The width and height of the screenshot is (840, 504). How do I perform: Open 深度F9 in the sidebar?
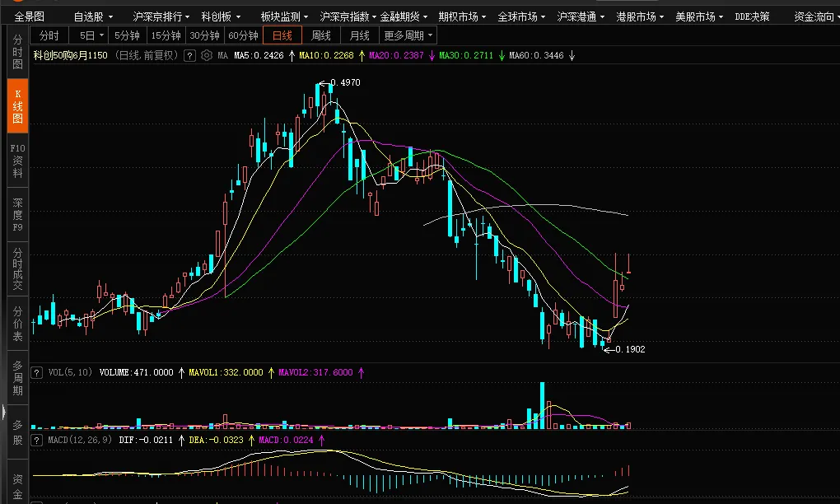[17, 214]
